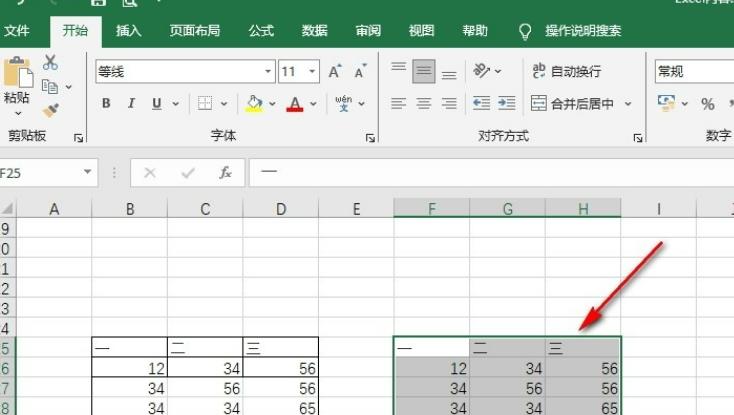Image resolution: width=734 pixels, height=415 pixels.
Task: Increase indent
Action: coord(506,103)
